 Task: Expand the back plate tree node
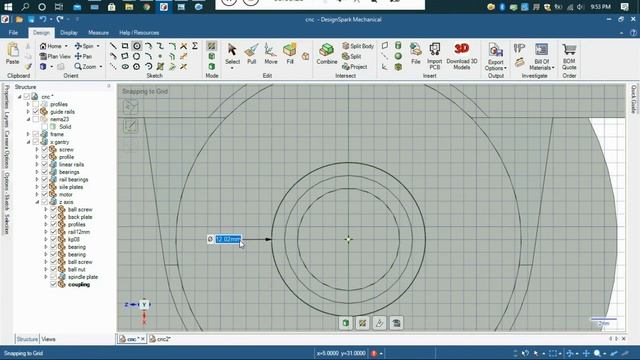point(46,217)
